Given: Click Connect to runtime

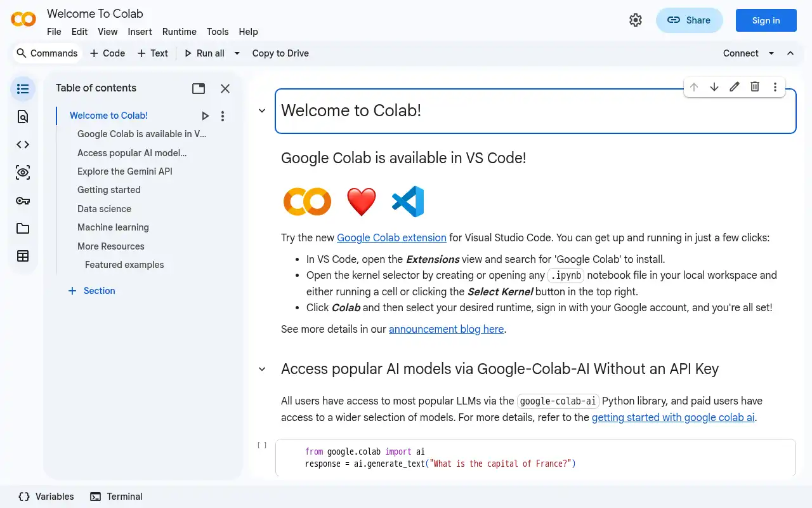Looking at the screenshot, I should point(740,53).
